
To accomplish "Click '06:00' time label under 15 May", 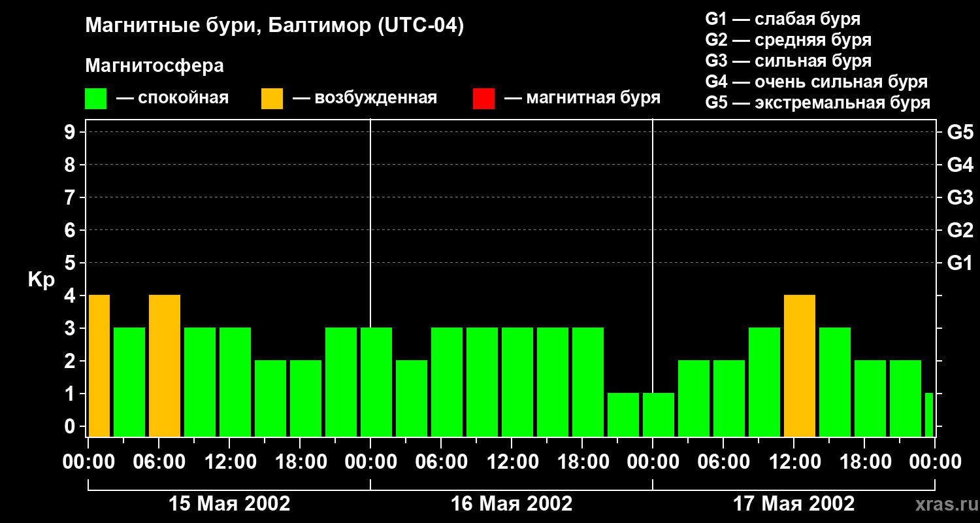I will pos(160,462).
